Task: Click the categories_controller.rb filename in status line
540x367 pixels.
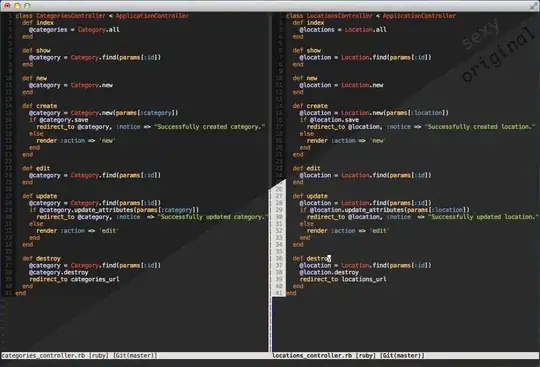Action: coord(43,355)
